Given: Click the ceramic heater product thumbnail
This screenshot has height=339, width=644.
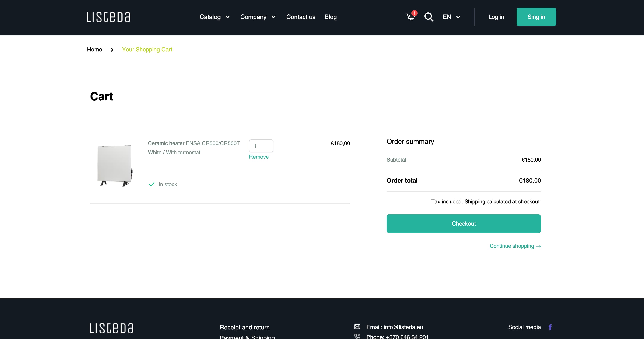Looking at the screenshot, I should [115, 165].
